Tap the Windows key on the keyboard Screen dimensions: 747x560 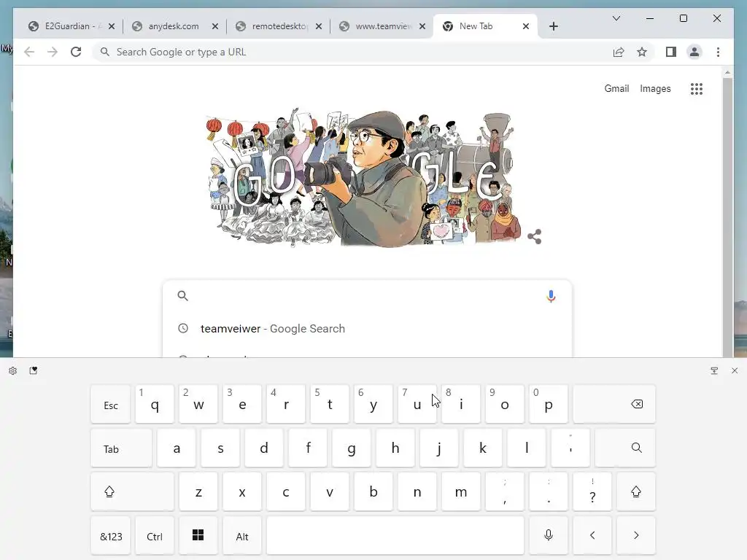click(198, 535)
